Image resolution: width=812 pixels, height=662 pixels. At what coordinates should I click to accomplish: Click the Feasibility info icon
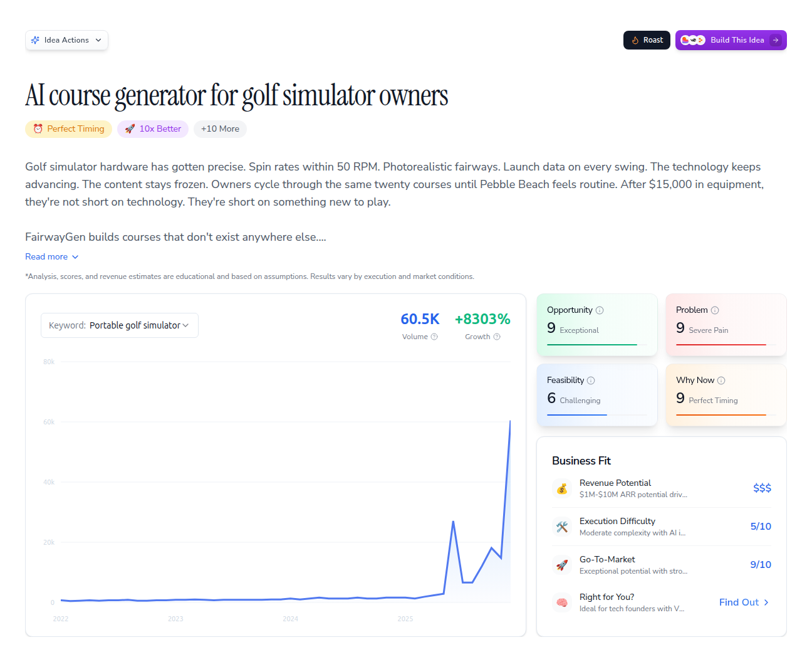click(x=591, y=381)
